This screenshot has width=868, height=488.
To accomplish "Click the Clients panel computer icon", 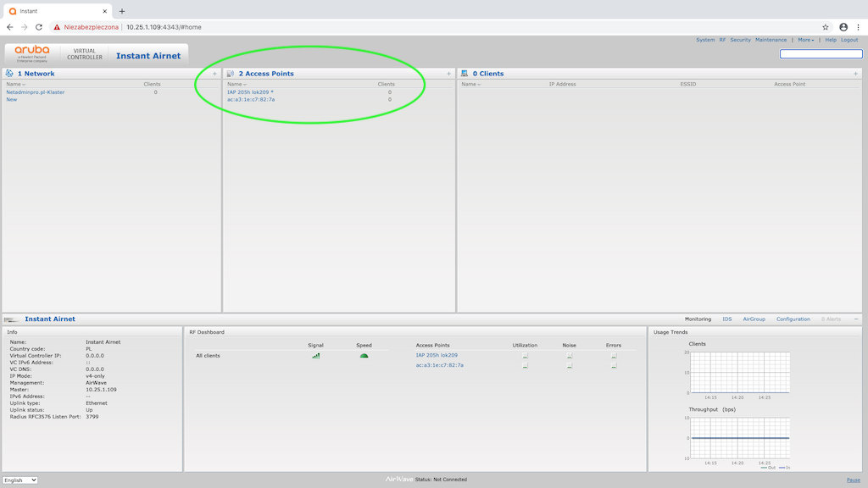I will point(465,74).
